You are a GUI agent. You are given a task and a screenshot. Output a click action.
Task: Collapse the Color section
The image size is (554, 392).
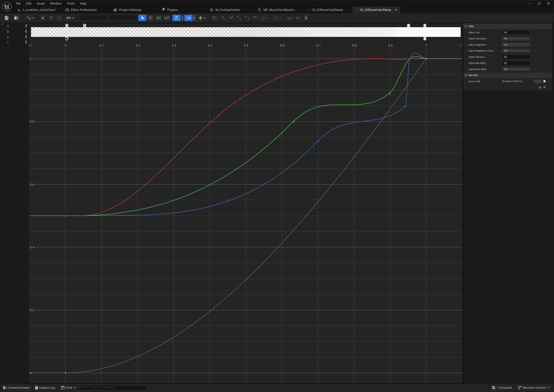coord(466,26)
